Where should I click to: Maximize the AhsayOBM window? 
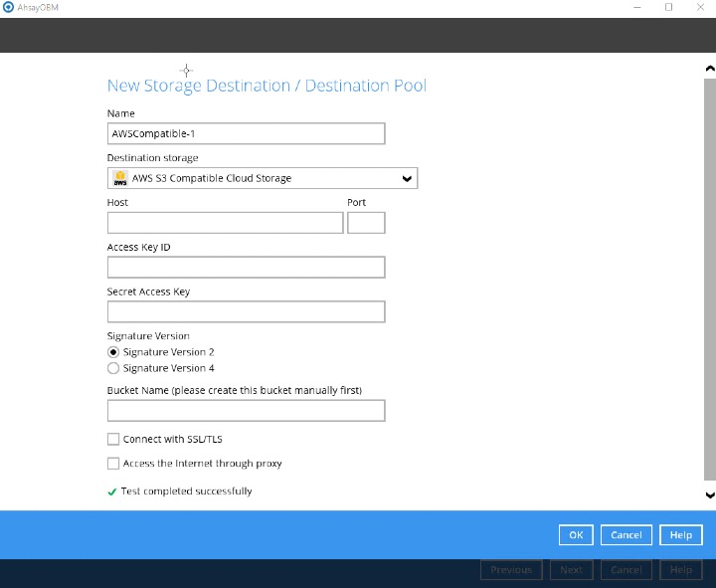pos(668,7)
